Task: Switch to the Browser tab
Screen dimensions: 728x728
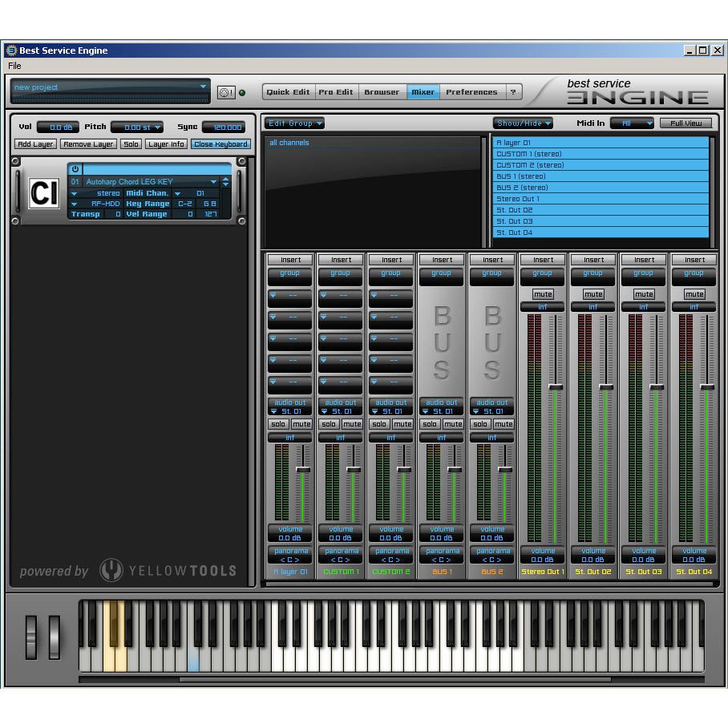Action: pyautogui.click(x=382, y=91)
